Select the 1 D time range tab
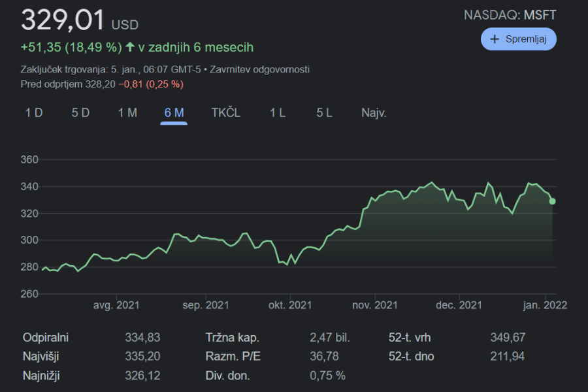The width and height of the screenshot is (588, 392). click(34, 113)
